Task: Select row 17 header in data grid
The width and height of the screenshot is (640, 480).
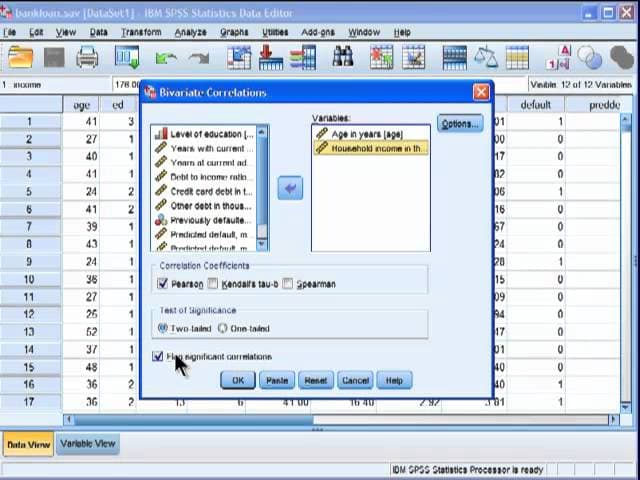Action: coord(31,402)
